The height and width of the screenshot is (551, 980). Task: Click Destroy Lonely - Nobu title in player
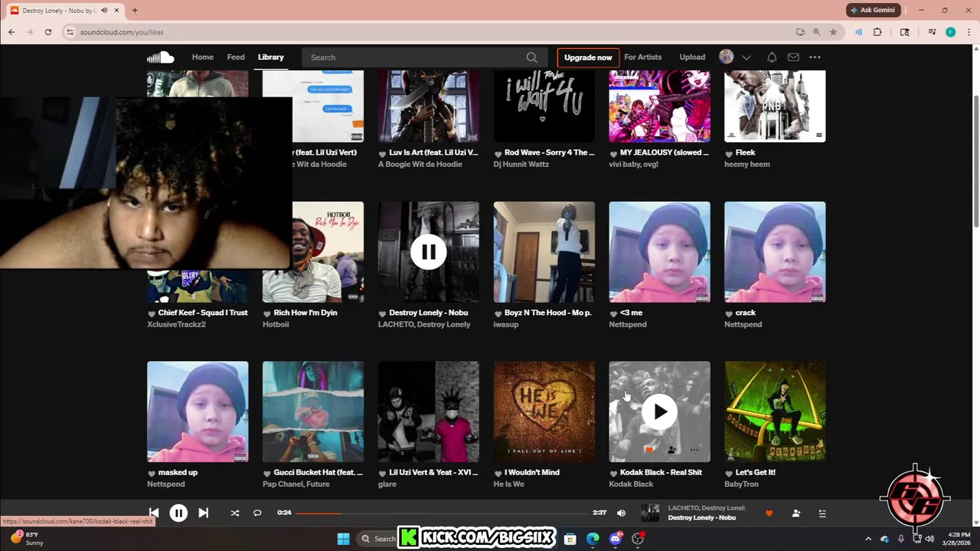tap(701, 518)
